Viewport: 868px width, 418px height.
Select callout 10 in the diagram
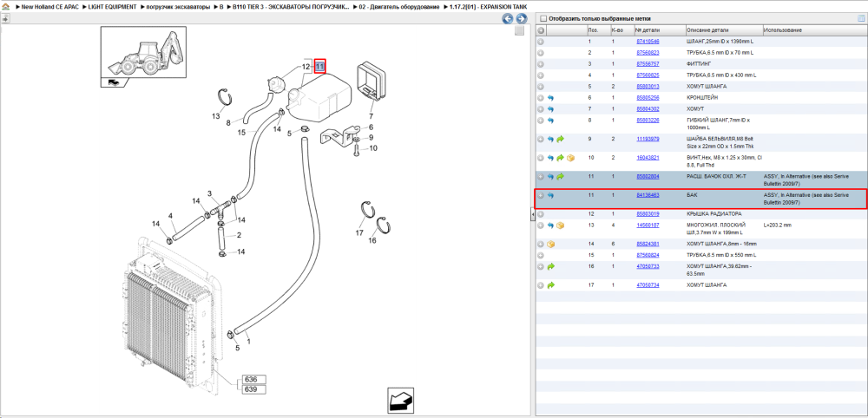click(x=373, y=147)
